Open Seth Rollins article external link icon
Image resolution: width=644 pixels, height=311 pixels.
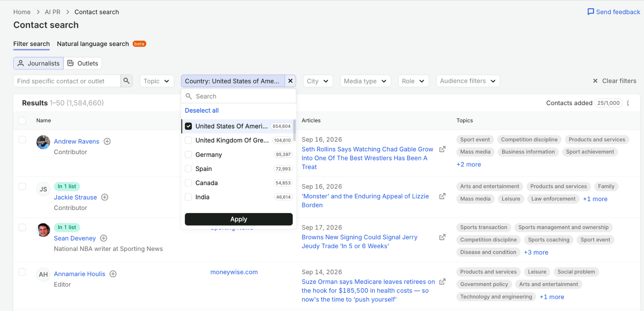click(442, 149)
